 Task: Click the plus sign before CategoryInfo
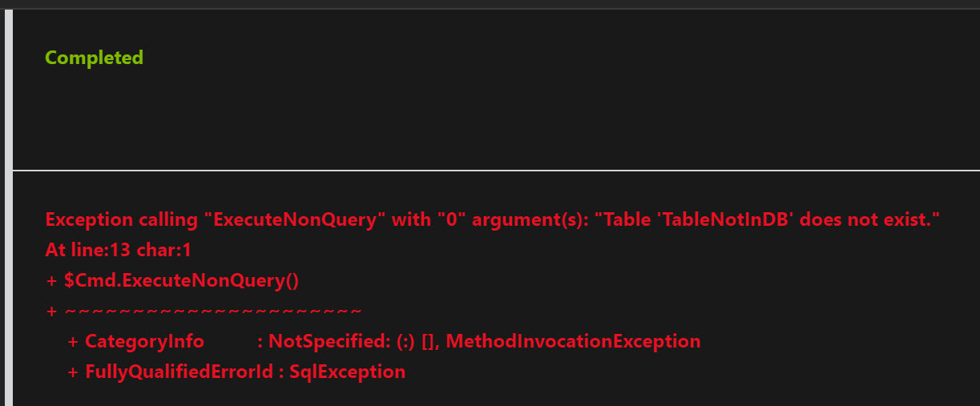pyautogui.click(x=73, y=341)
